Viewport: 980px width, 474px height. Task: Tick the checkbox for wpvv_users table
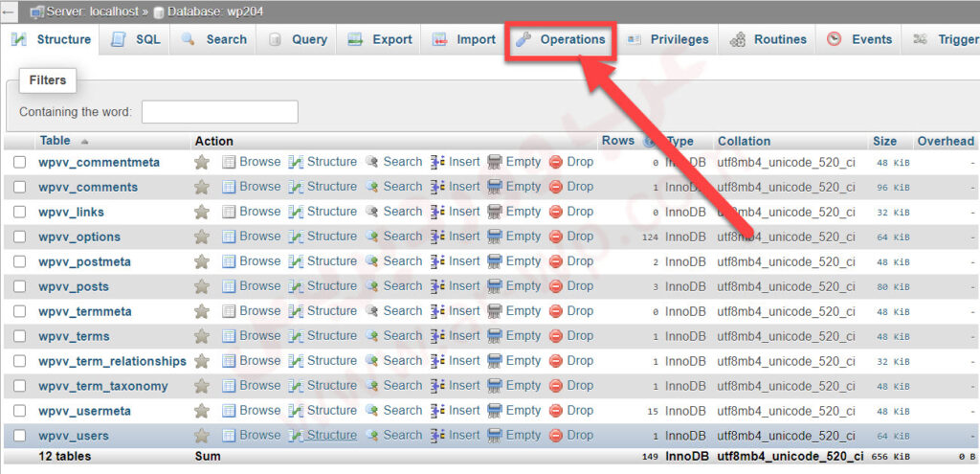coord(19,436)
